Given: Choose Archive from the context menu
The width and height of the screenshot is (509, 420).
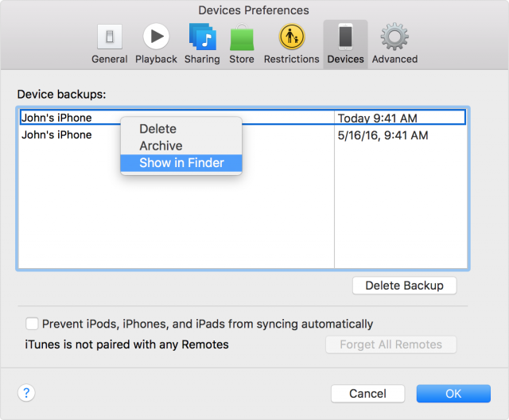Looking at the screenshot, I should click(181, 146).
